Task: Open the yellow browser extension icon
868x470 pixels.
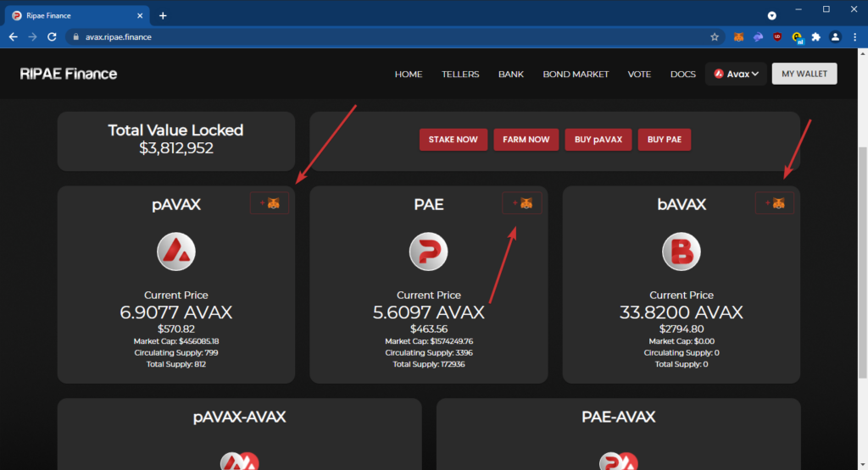Action: [x=797, y=37]
